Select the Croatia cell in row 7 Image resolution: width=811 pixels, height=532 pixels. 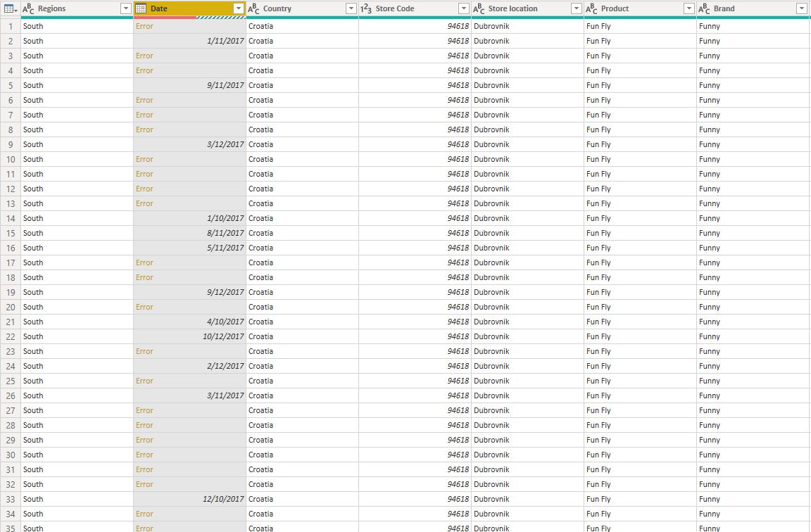(x=303, y=115)
